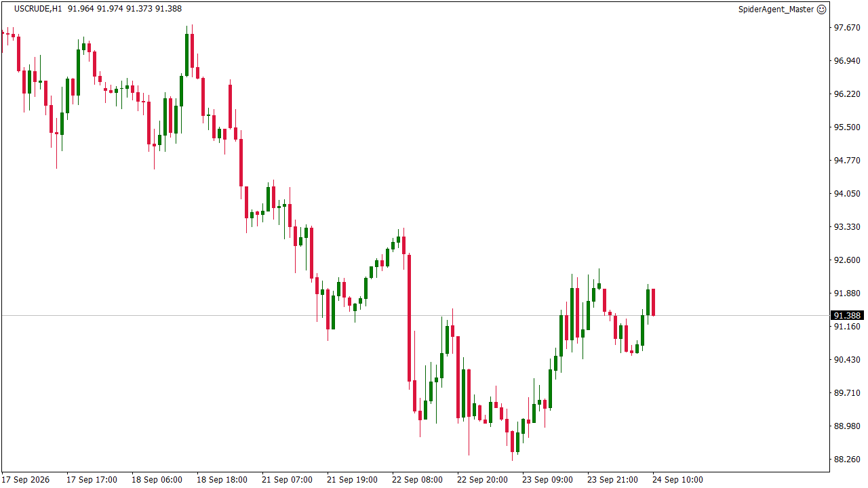This screenshot has height=488, width=868.
Task: Select the high value 91.974 in header
Action: pos(110,9)
